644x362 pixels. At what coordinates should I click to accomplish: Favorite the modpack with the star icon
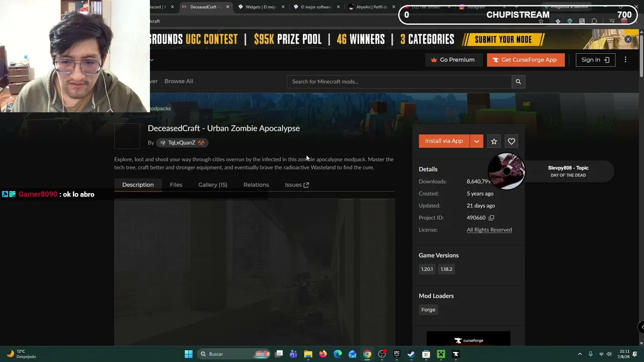(x=494, y=141)
